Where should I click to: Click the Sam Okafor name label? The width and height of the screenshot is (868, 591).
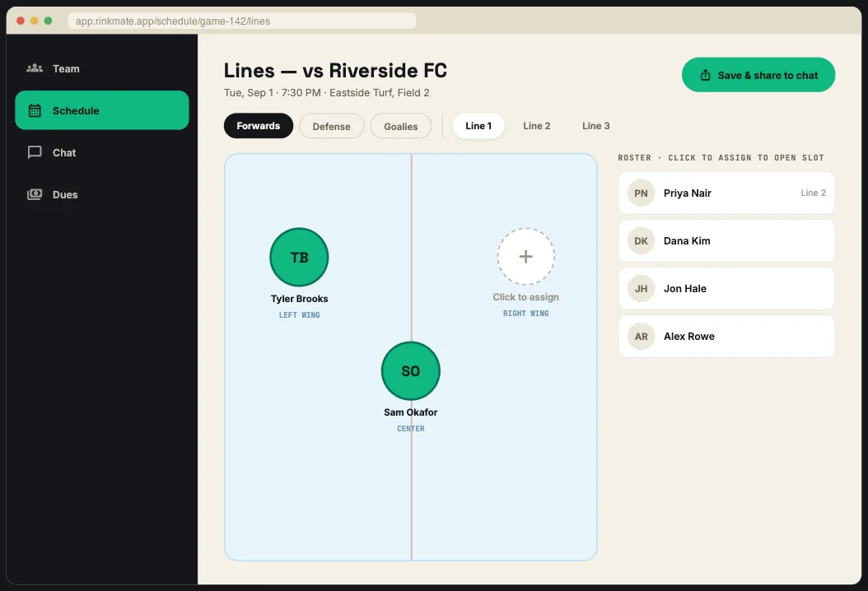coord(410,412)
